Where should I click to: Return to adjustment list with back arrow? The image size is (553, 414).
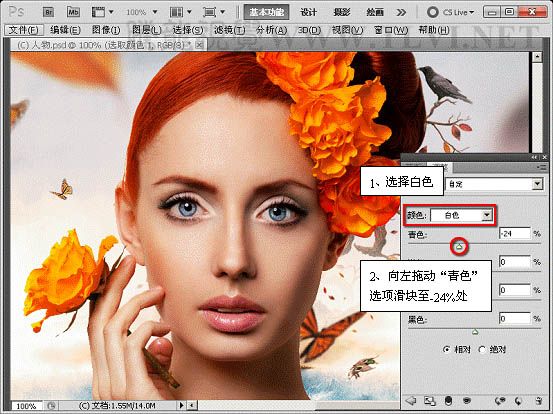point(411,401)
